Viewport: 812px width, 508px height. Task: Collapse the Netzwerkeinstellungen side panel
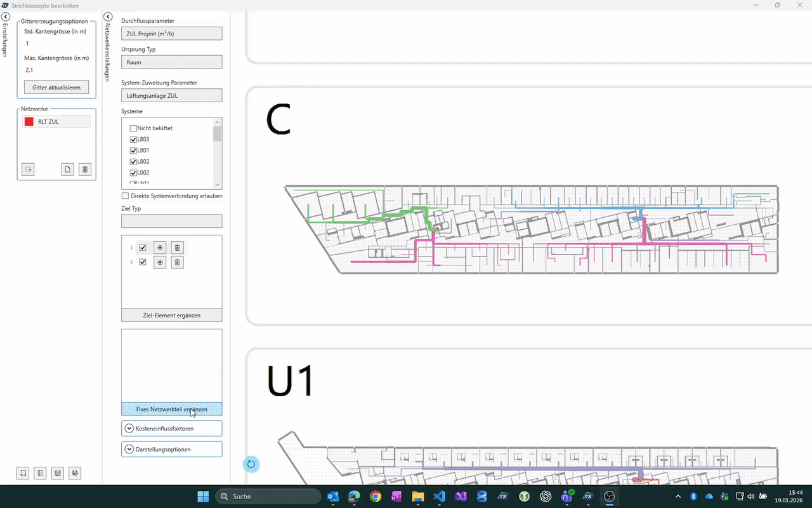[108, 17]
